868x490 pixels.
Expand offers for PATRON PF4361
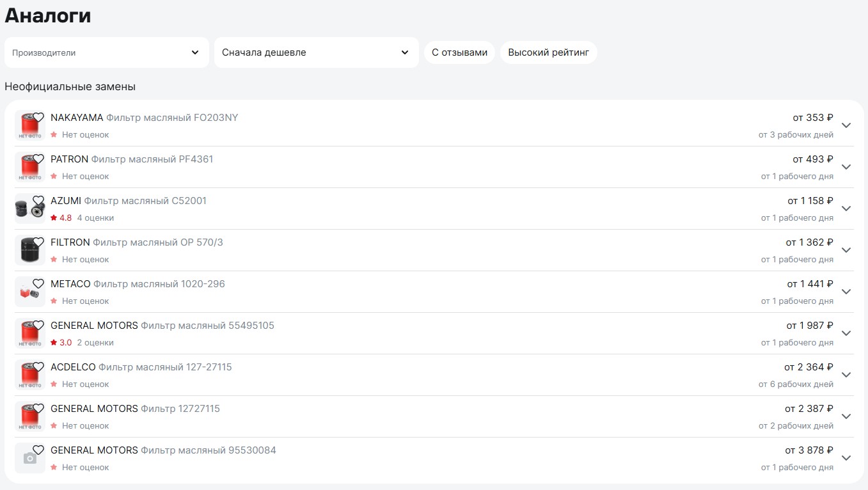point(846,167)
